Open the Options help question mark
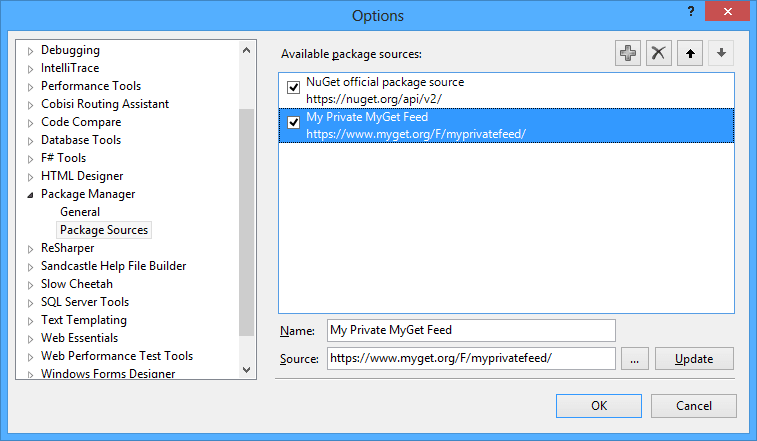Screen dimensions: 757x441 (x=690, y=11)
